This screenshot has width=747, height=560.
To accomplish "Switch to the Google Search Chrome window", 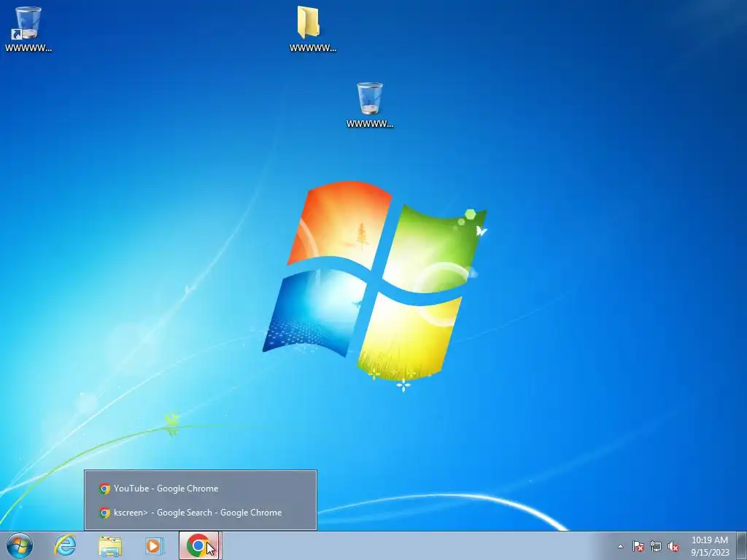I will [201, 513].
